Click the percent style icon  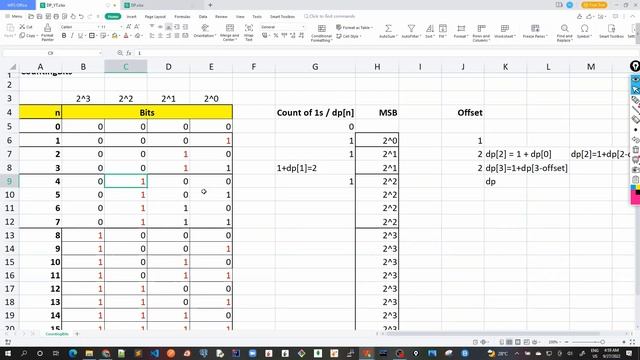pos(276,36)
